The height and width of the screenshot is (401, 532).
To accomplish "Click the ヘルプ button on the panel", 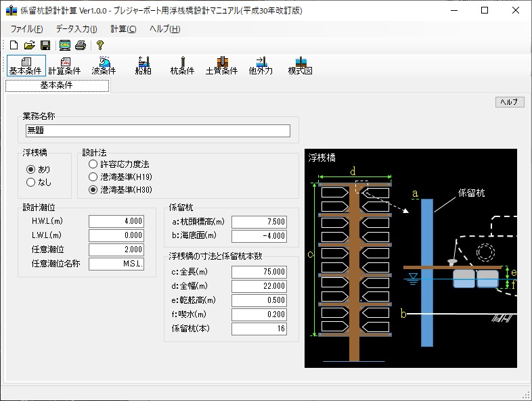I will [509, 102].
